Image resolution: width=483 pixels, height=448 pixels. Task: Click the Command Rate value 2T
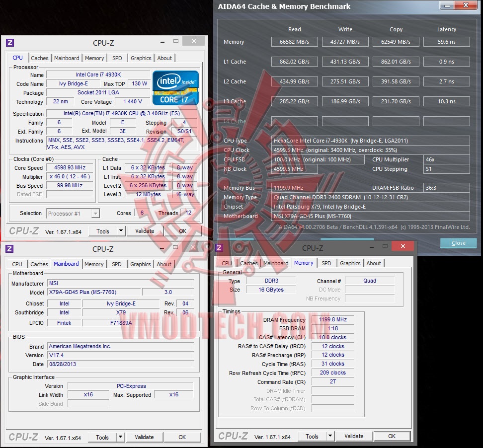point(332,381)
